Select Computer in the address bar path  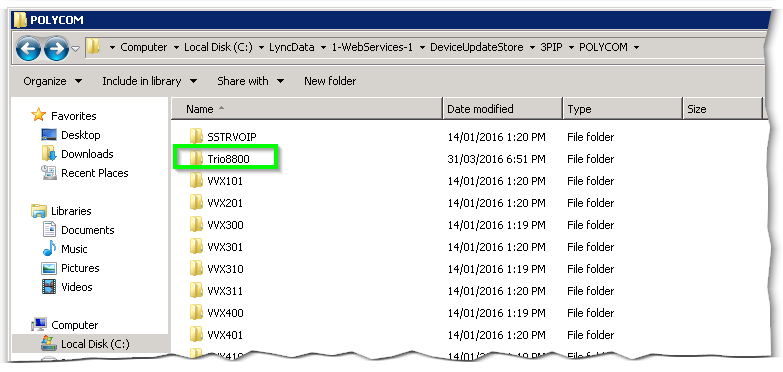(x=144, y=47)
